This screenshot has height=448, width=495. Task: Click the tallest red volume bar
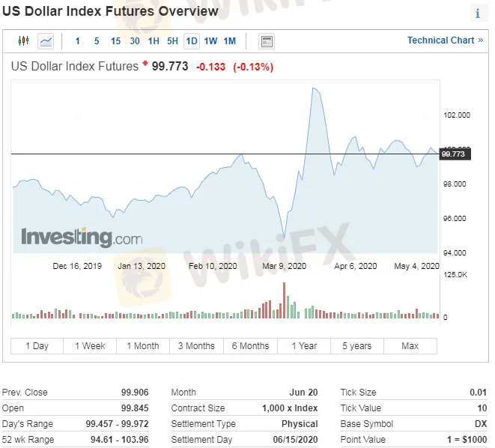(285, 300)
